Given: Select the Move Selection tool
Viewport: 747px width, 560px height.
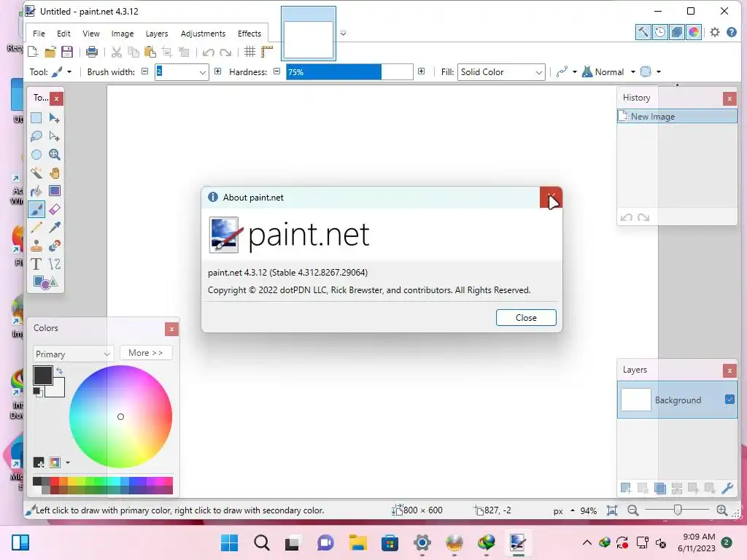Looking at the screenshot, I should pyautogui.click(x=54, y=136).
